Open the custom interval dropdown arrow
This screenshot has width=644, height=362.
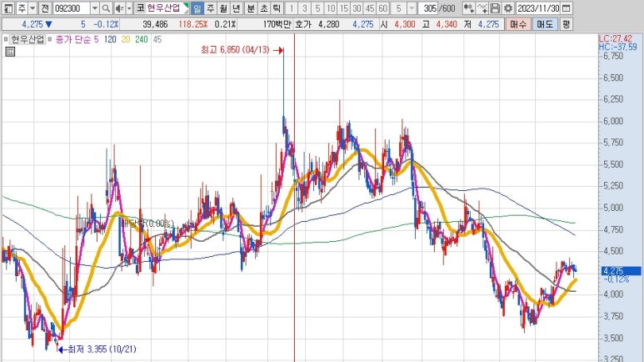tap(412, 8)
